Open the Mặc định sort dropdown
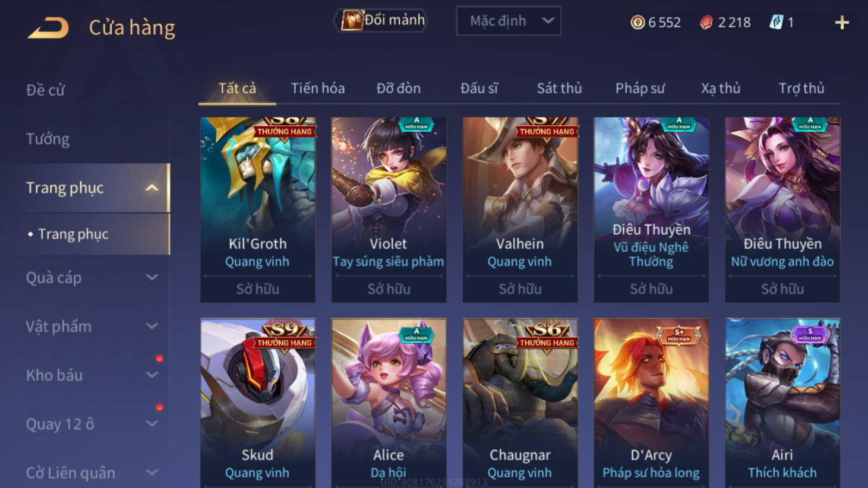 click(509, 21)
